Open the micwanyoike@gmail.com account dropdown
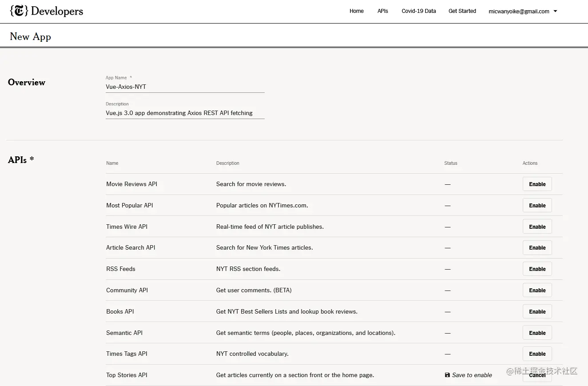Image resolution: width=588 pixels, height=386 pixels. (x=522, y=11)
